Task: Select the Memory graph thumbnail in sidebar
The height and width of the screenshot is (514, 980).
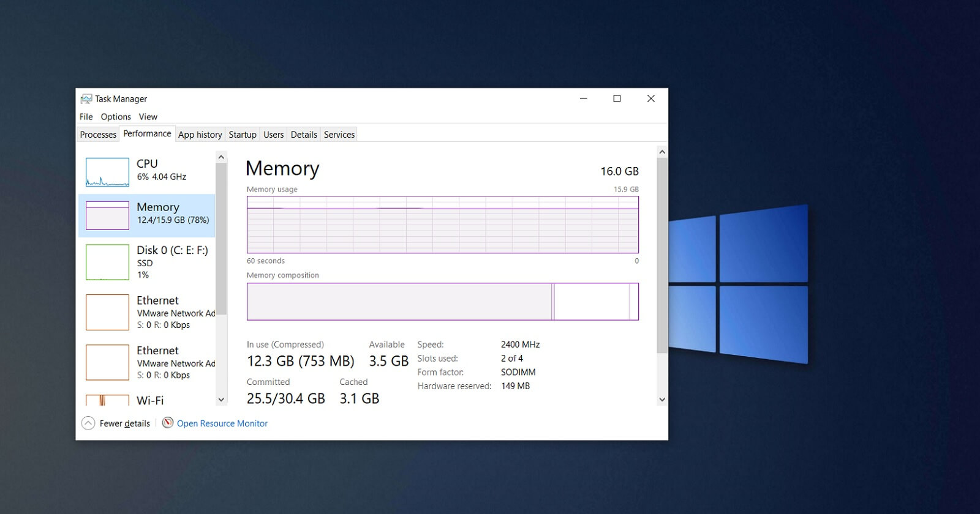Action: 107,215
